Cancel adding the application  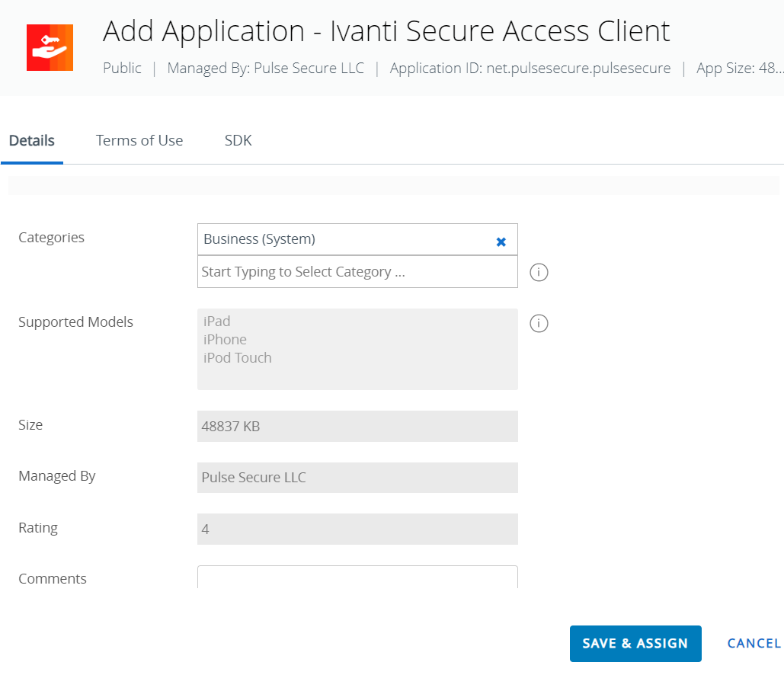pos(754,644)
